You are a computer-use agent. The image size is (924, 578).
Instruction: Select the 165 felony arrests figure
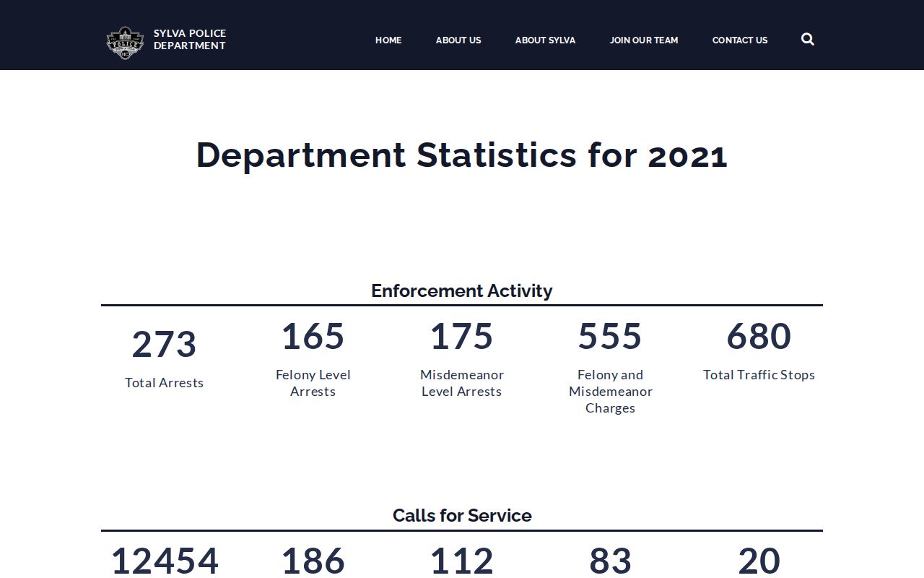[x=313, y=336]
